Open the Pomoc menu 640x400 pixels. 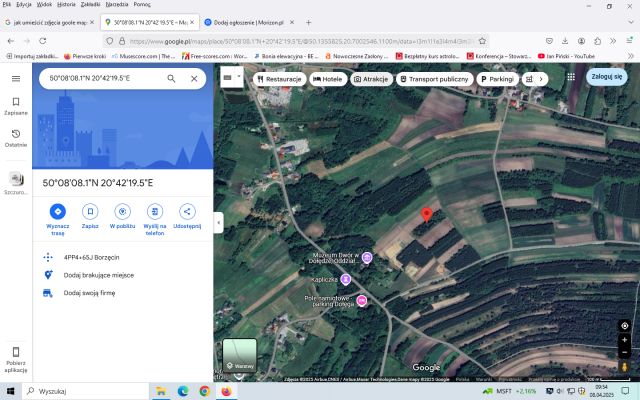click(142, 4)
